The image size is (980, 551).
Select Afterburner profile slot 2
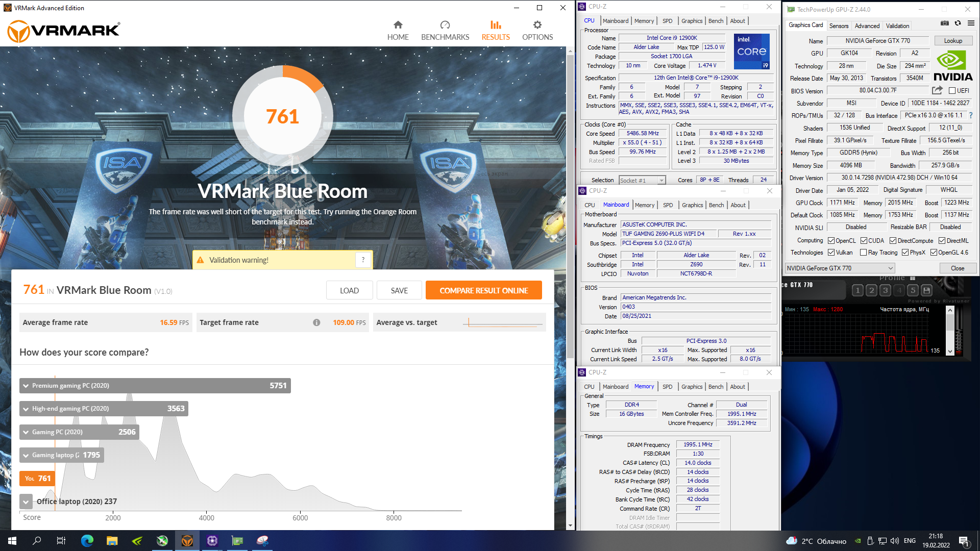[x=871, y=290]
